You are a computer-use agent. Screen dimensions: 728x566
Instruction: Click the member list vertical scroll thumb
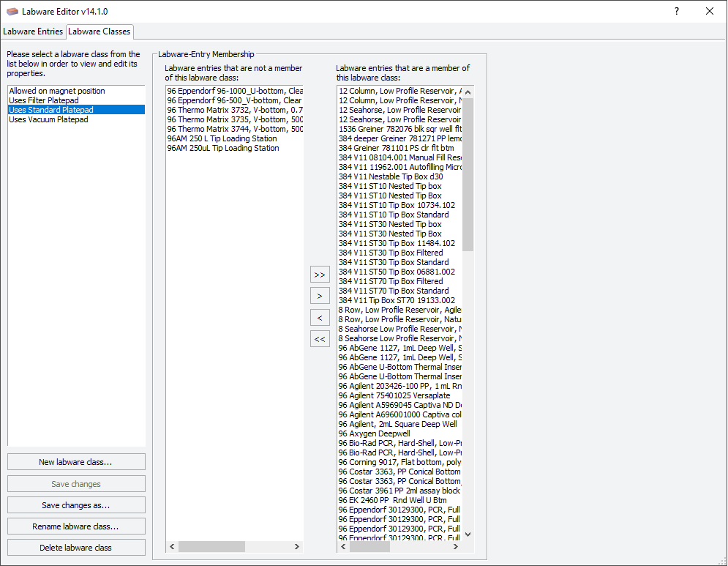point(468,175)
